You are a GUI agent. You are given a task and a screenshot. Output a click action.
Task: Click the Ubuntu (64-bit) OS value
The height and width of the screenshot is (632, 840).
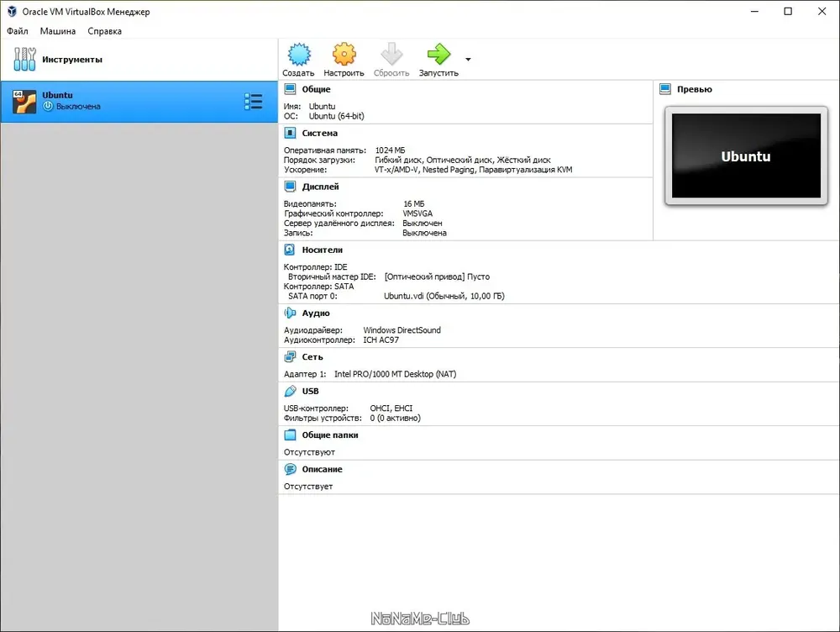[x=337, y=116]
